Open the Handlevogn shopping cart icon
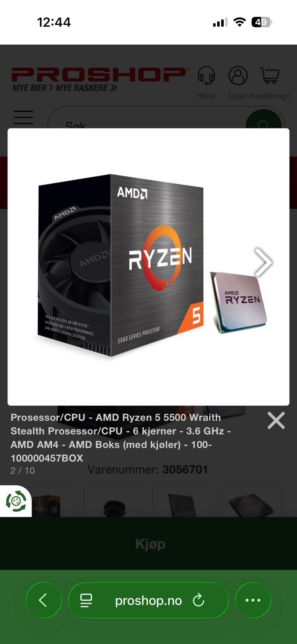Viewport: 297px width, 644px height. (x=270, y=75)
